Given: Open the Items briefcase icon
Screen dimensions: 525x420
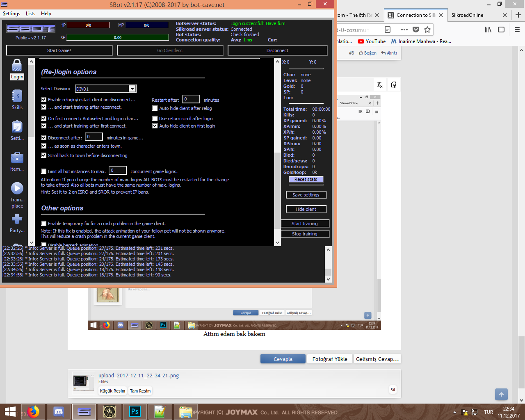Looking at the screenshot, I should click(17, 161).
